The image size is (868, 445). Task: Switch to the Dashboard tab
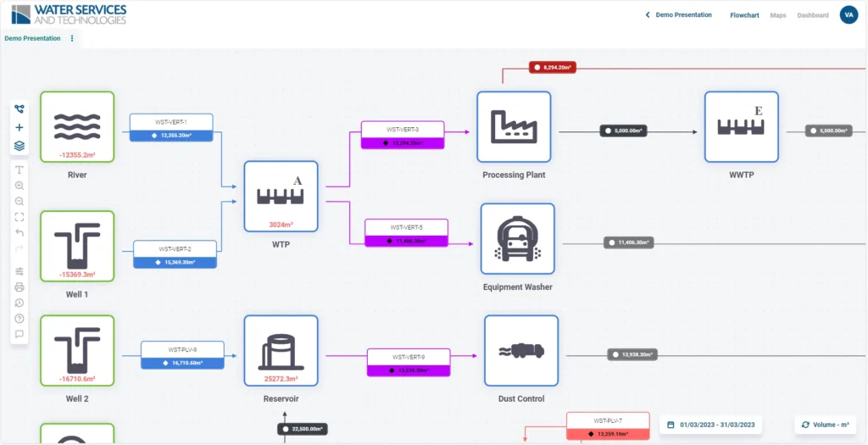coord(813,15)
